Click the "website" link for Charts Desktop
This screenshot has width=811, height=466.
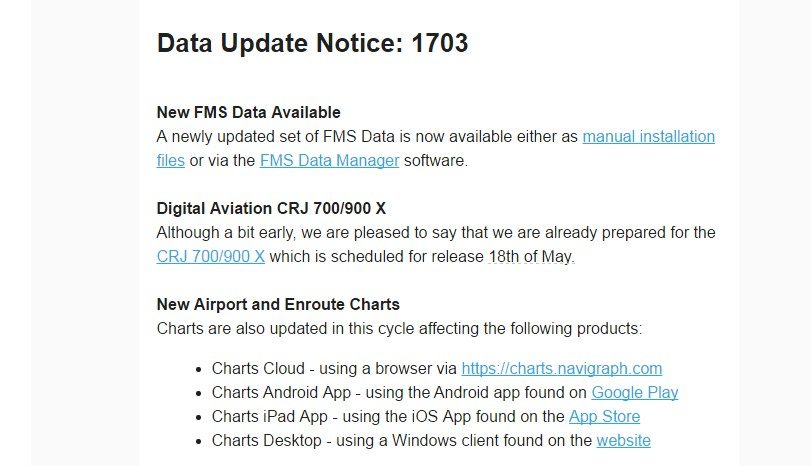point(623,440)
